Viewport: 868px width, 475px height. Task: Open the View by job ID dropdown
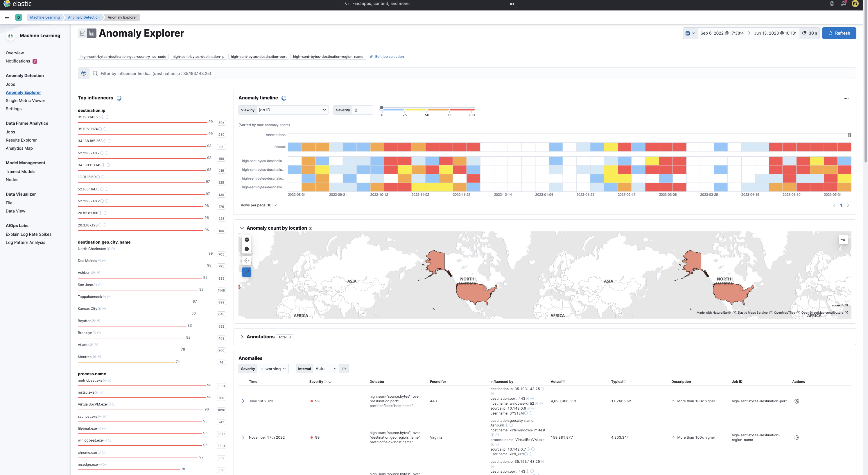click(x=292, y=110)
